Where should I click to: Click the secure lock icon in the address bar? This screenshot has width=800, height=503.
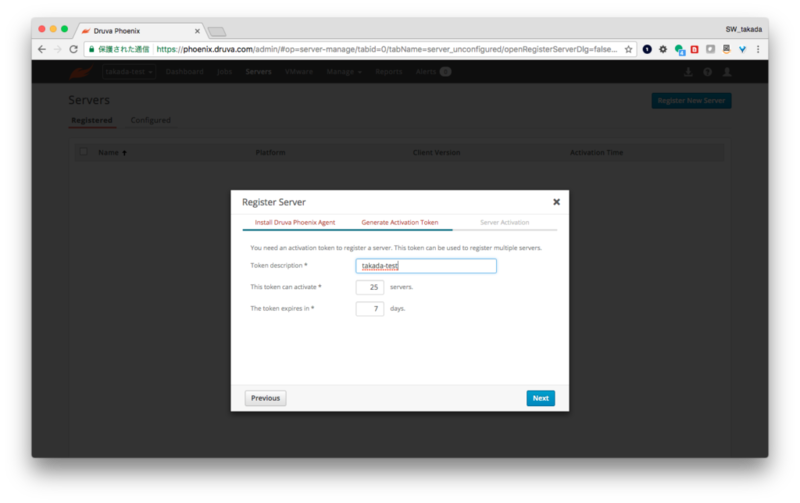(92, 49)
